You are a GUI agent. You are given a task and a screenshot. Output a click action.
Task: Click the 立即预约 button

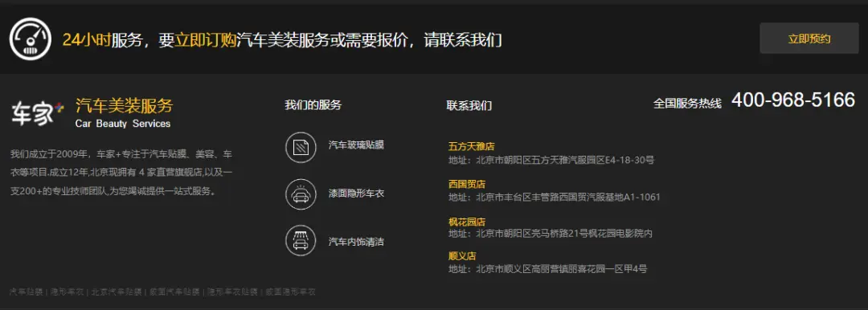(809, 39)
